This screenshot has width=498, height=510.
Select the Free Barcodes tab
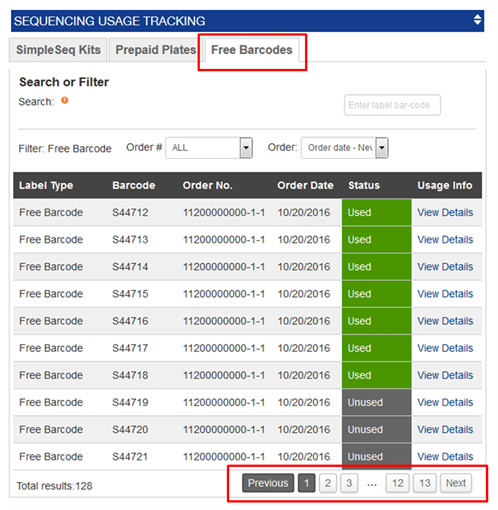(252, 50)
